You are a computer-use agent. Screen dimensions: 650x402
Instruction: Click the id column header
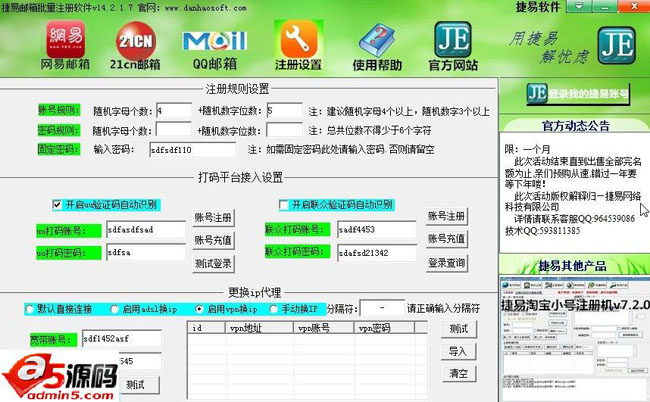(x=207, y=328)
